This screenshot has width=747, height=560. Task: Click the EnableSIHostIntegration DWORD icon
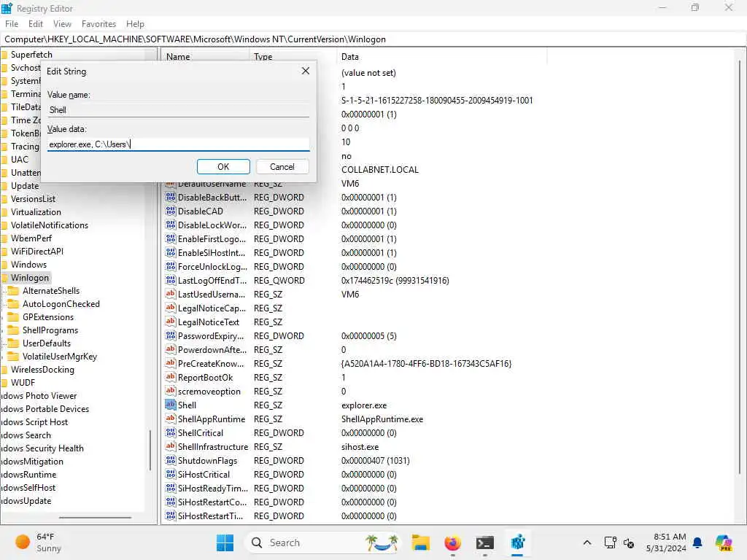click(170, 252)
